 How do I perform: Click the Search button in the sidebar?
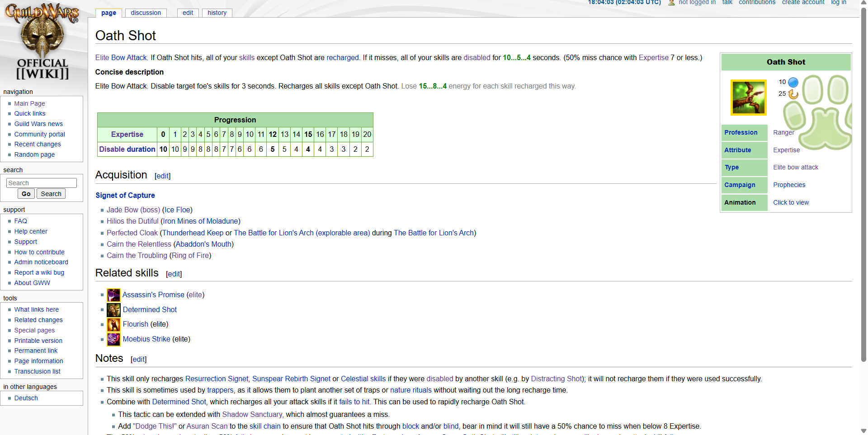click(x=51, y=194)
